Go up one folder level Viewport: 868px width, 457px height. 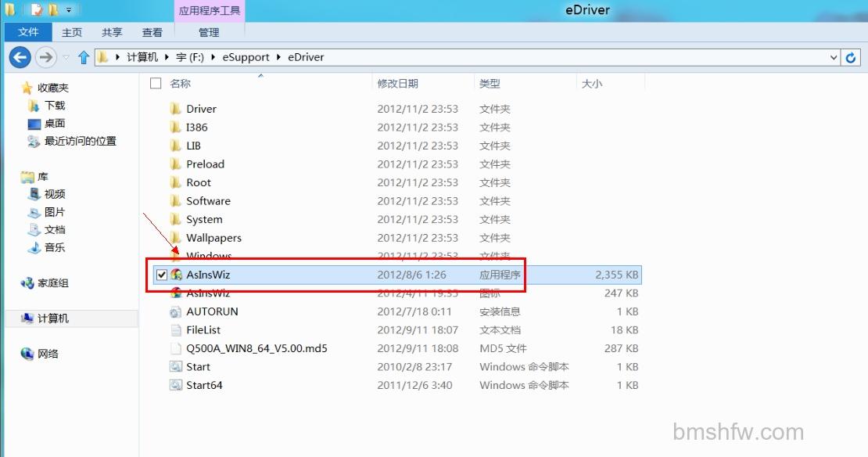coord(84,57)
